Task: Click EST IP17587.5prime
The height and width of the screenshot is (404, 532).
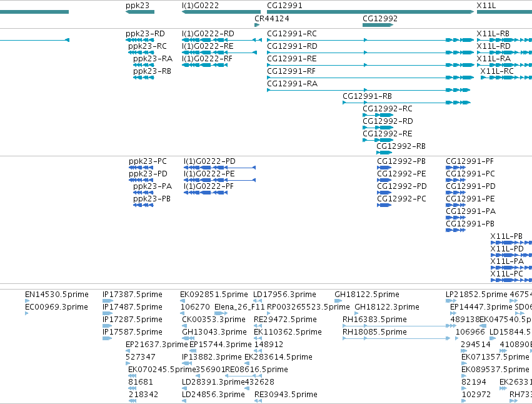Action: pyautogui.click(x=133, y=332)
